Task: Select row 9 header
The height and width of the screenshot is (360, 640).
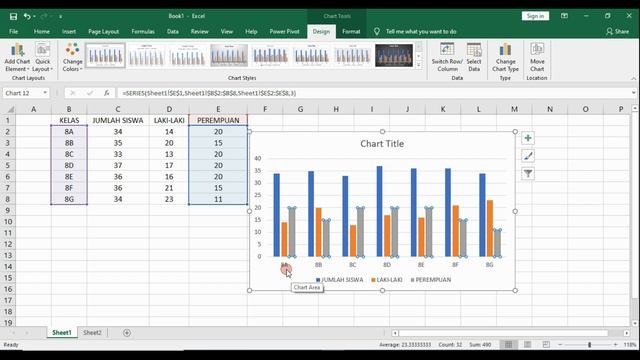Action: (8, 211)
